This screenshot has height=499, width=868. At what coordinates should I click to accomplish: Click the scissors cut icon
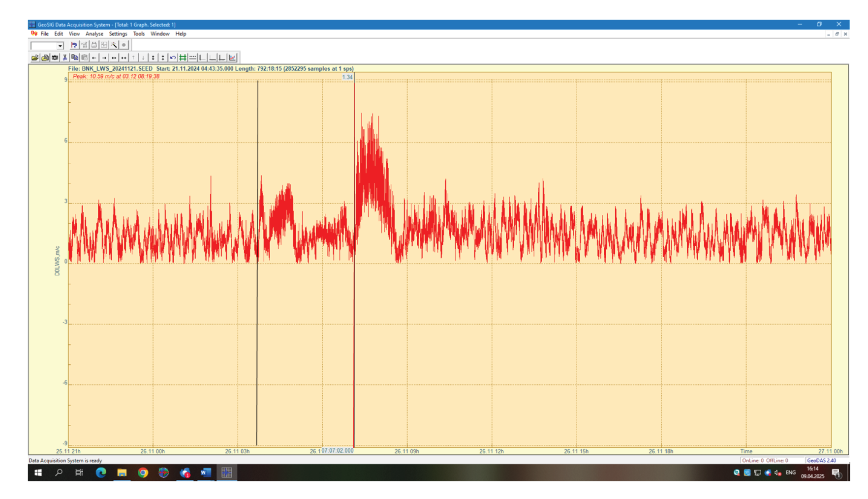(64, 58)
